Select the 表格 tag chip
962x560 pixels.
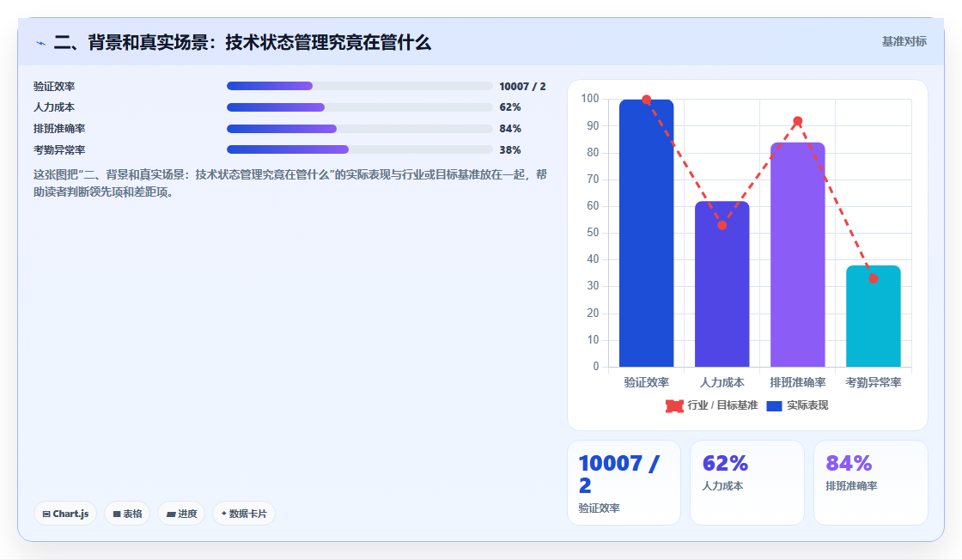tap(127, 514)
